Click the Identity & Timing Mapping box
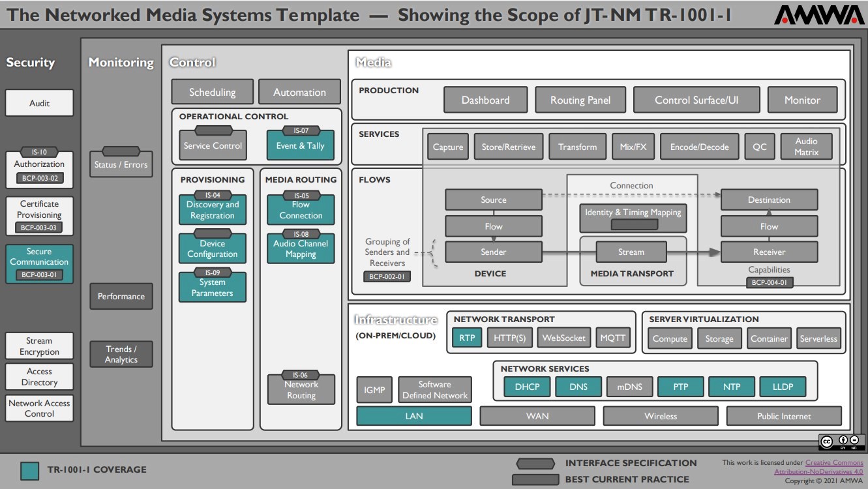The width and height of the screenshot is (868, 489). click(633, 218)
